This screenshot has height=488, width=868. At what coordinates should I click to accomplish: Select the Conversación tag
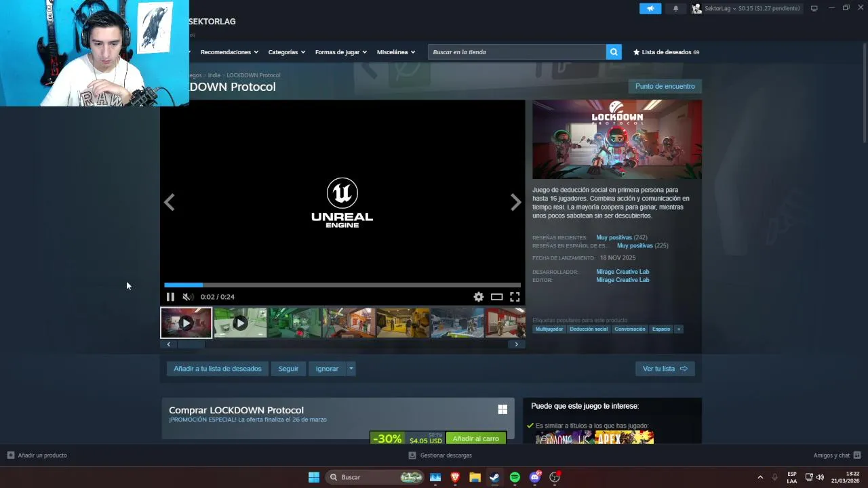coord(630,329)
